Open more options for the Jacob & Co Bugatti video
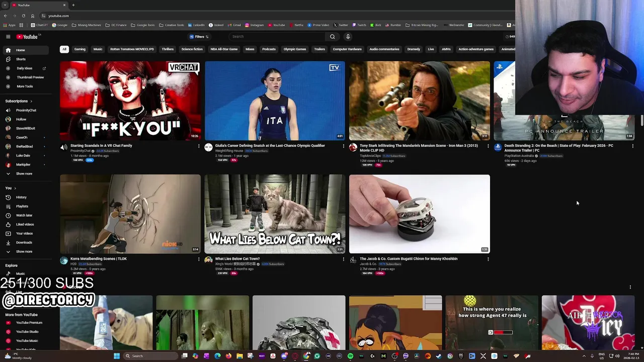This screenshot has height=362, width=644. click(488, 259)
